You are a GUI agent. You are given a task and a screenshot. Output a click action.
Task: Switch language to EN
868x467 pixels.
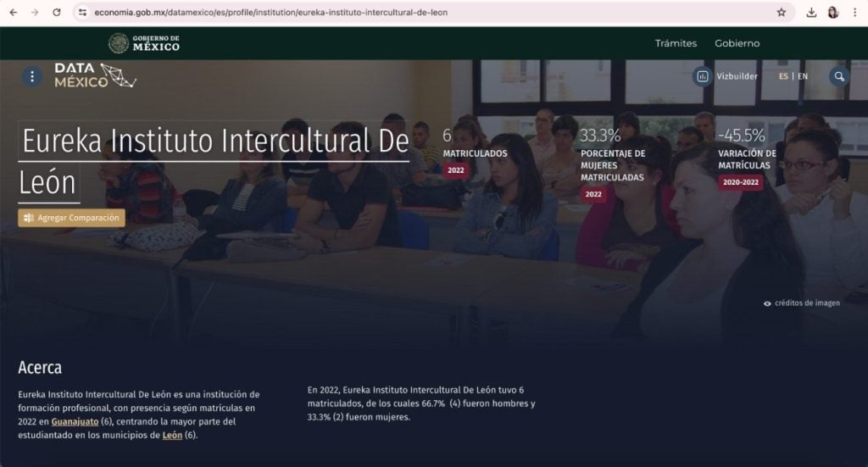coord(803,76)
